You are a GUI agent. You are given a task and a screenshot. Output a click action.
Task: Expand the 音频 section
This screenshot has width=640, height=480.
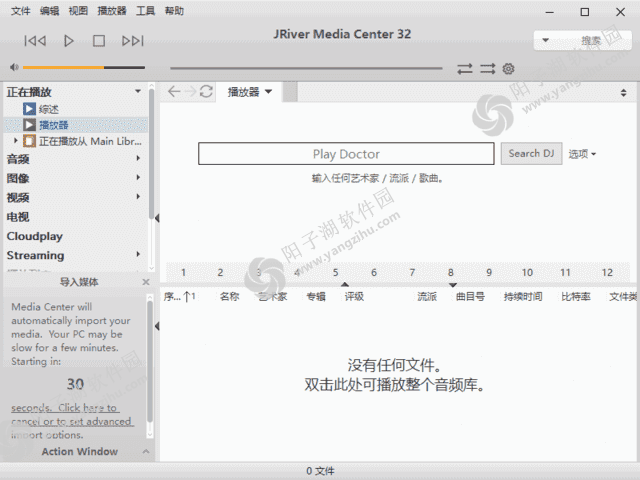coord(138,158)
